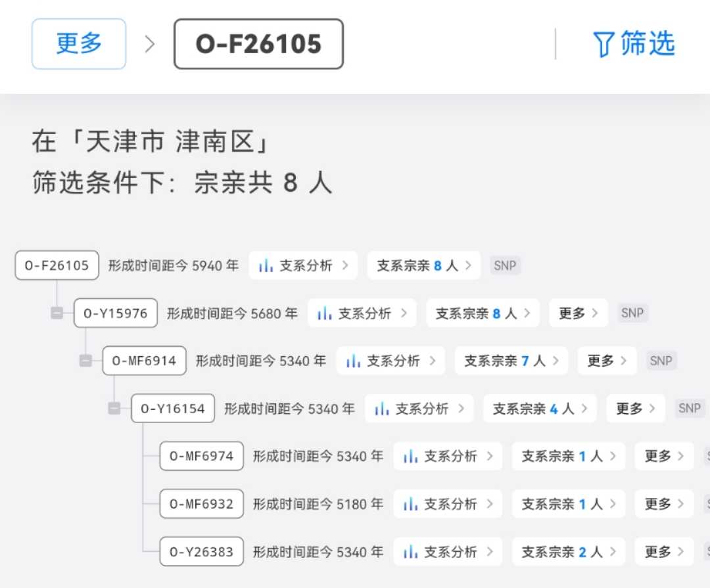View 支系宗亲 7 人 for O-MF6914
Screen dimensions: 710x588
[x=511, y=361]
